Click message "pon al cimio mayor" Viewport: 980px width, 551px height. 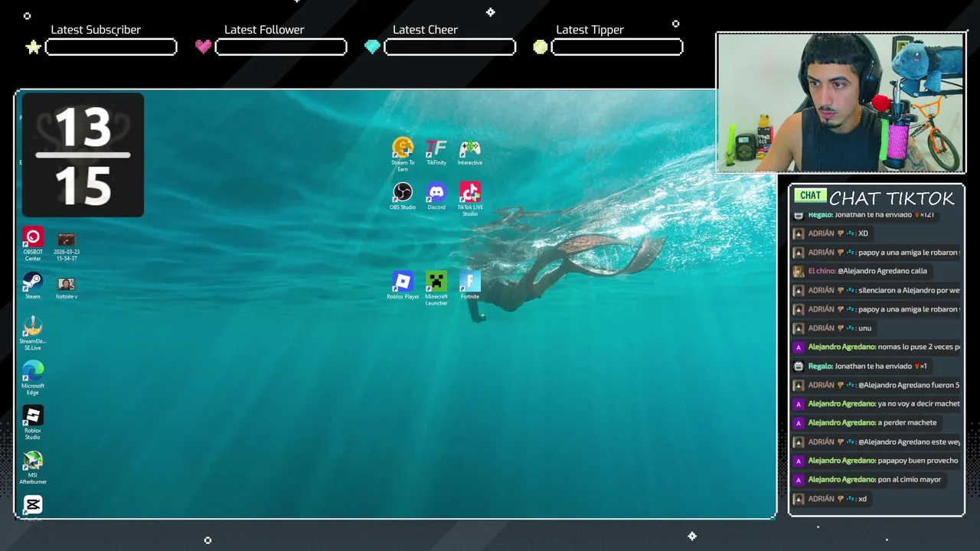point(874,480)
